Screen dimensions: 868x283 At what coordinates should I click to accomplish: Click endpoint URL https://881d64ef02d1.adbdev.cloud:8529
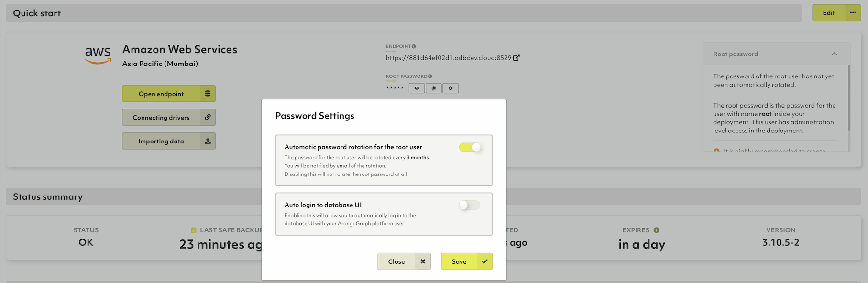449,58
